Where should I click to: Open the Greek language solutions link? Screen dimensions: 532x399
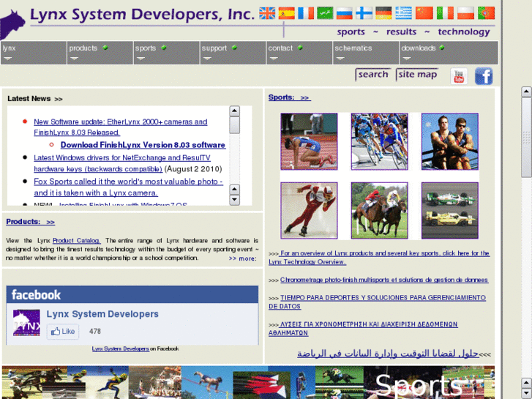click(363, 329)
